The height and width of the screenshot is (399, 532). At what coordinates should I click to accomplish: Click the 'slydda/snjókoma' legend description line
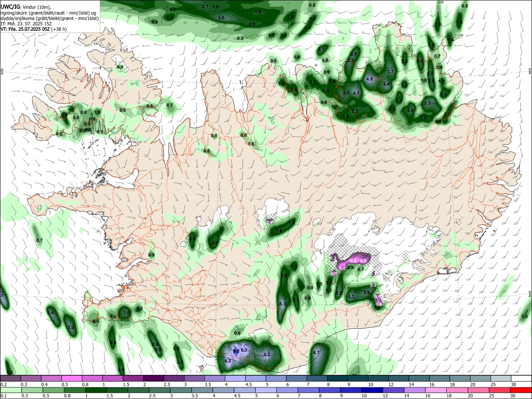tap(49, 18)
